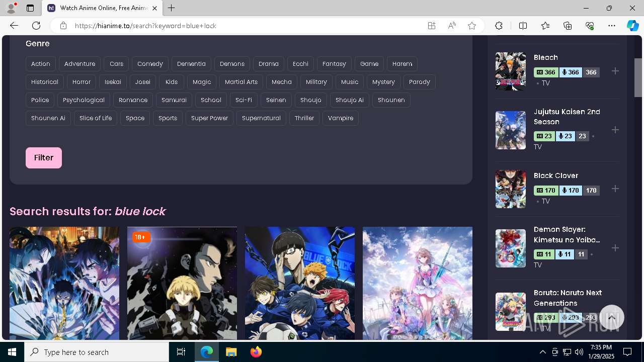The image size is (644, 362).
Task: Toggle the Fantasy genre filter
Action: pyautogui.click(x=334, y=64)
